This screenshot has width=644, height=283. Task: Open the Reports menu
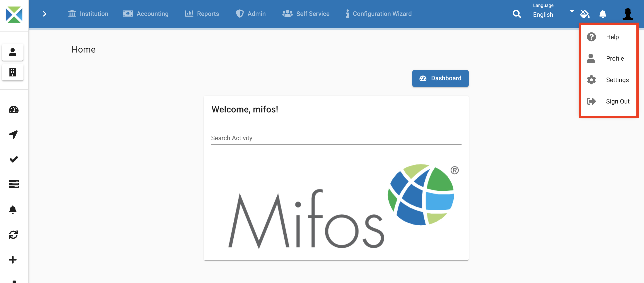(x=202, y=14)
